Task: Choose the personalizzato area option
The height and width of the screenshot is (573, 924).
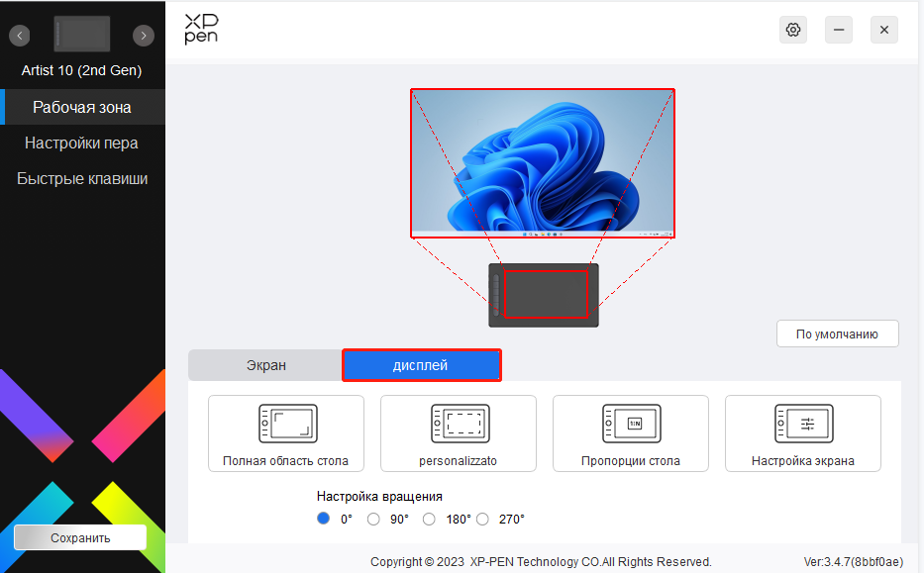Action: [458, 433]
